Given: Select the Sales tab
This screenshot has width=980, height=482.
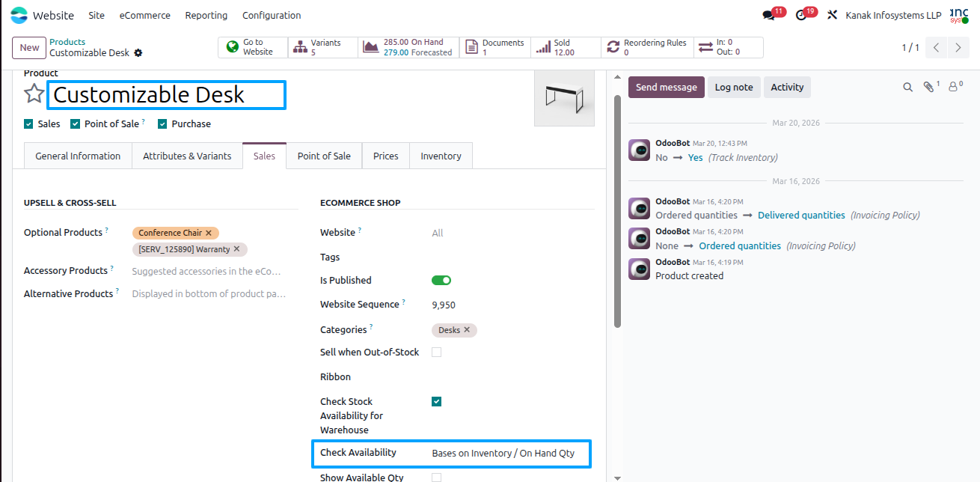Looking at the screenshot, I should (x=264, y=156).
